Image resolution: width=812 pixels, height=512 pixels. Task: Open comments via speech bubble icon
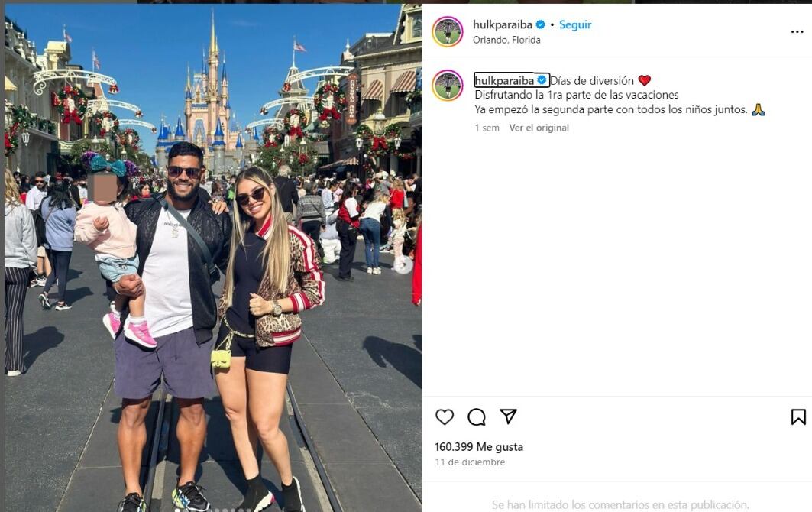pos(477,416)
